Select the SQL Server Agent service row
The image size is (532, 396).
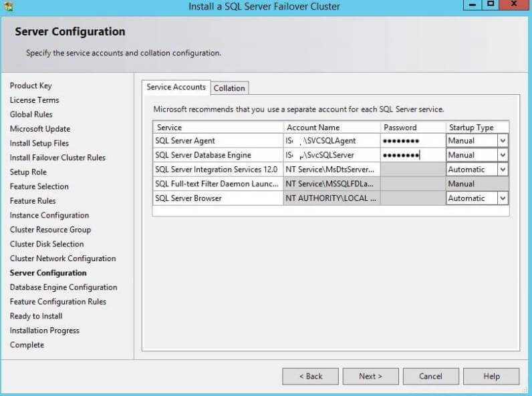tap(218, 141)
